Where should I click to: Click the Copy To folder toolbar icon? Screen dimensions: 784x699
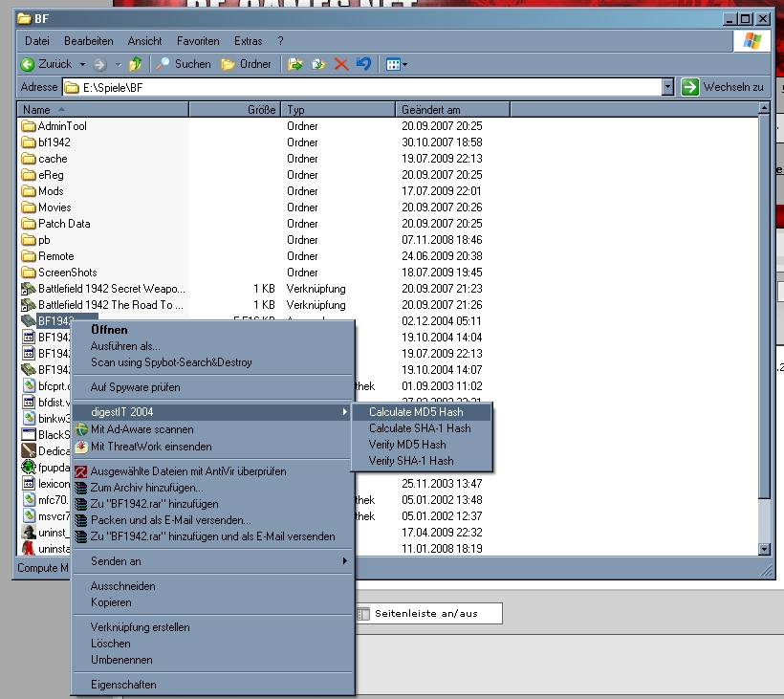click(318, 64)
